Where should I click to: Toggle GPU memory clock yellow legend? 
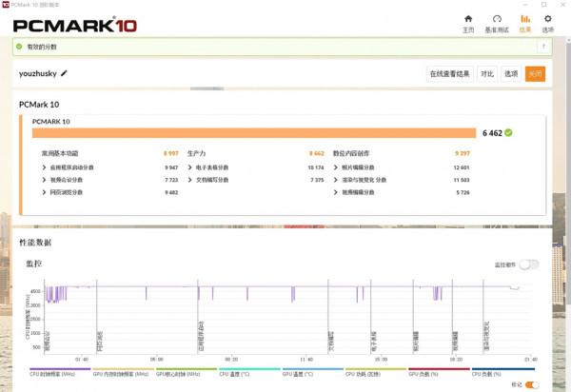coord(123,372)
